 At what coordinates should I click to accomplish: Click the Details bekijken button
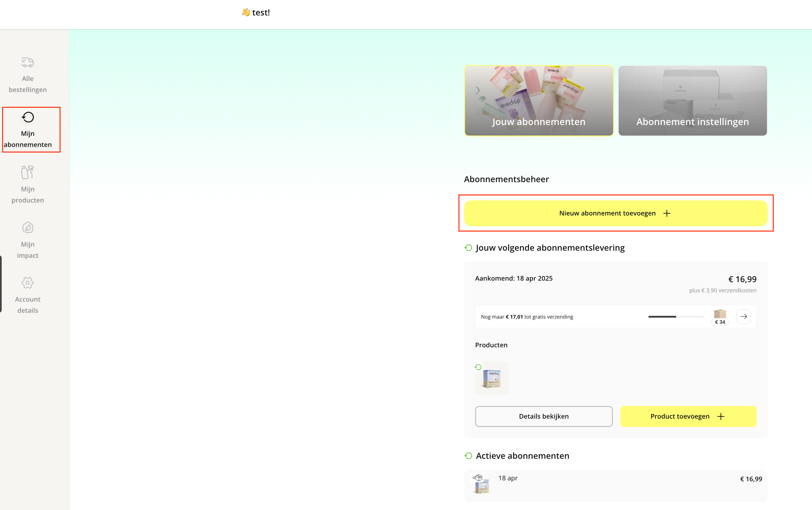point(544,416)
